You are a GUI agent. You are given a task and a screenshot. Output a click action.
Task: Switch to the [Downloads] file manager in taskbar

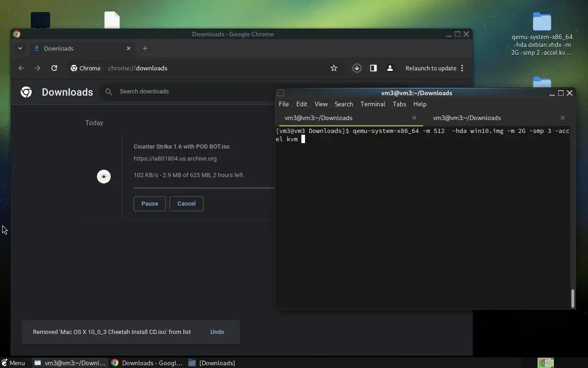212,363
